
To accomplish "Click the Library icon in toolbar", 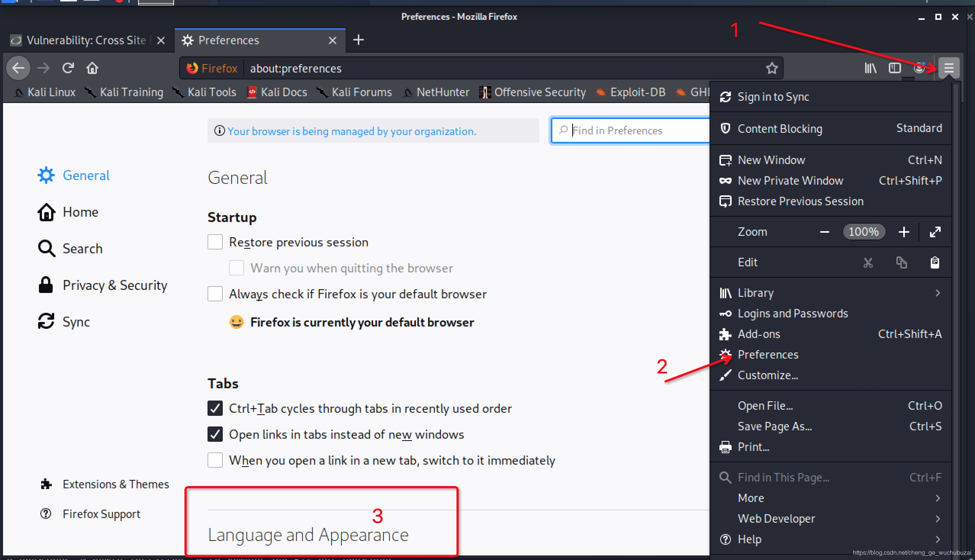I will (870, 68).
